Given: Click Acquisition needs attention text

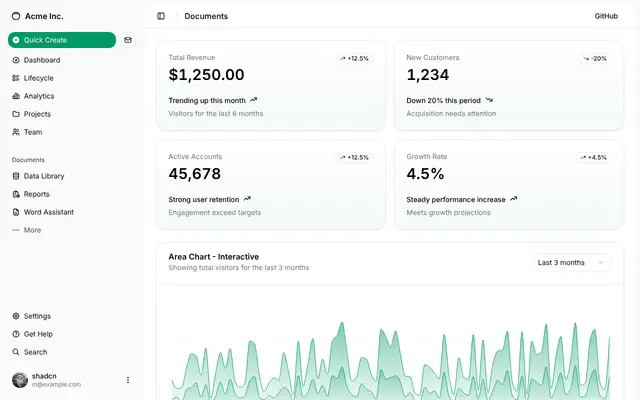Looking at the screenshot, I should pos(451,113).
